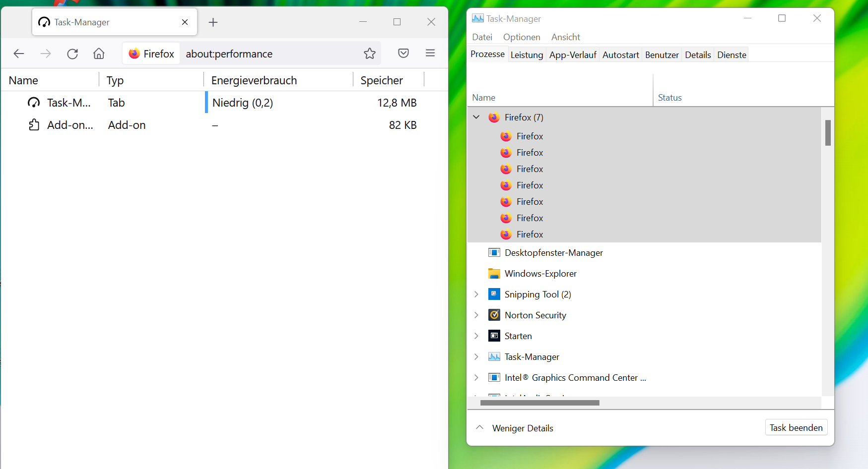Select the Add-on... row in Firefox table
Image resolution: width=868 pixels, height=469 pixels.
(224, 125)
